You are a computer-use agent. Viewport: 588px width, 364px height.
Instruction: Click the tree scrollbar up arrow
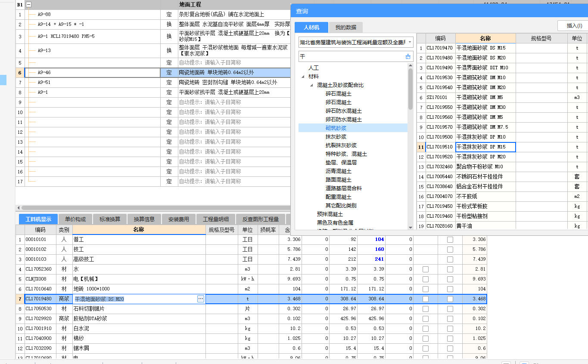click(411, 65)
